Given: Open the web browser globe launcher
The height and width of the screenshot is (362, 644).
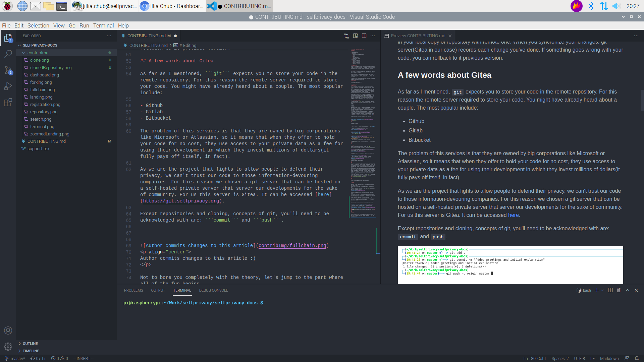Looking at the screenshot, I should (22, 6).
